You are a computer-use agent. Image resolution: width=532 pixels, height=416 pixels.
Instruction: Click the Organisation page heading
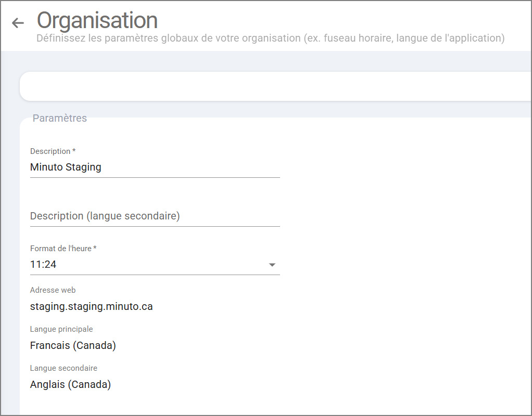(x=97, y=21)
